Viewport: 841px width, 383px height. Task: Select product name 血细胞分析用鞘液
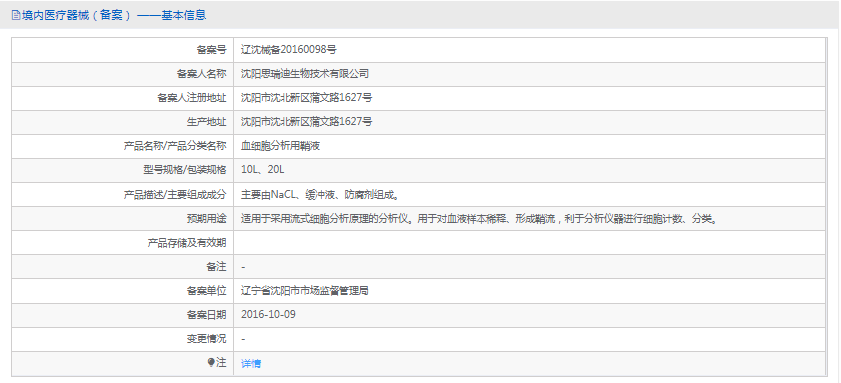coord(281,146)
